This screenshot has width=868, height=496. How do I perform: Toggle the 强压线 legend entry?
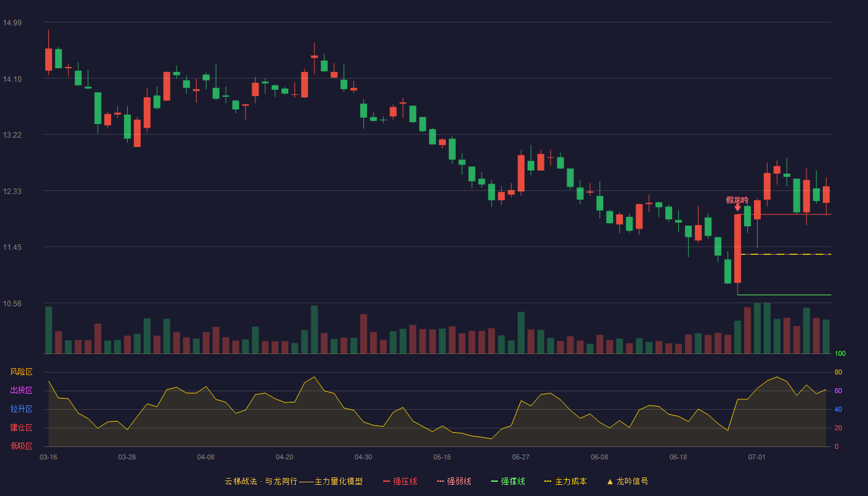coord(400,481)
